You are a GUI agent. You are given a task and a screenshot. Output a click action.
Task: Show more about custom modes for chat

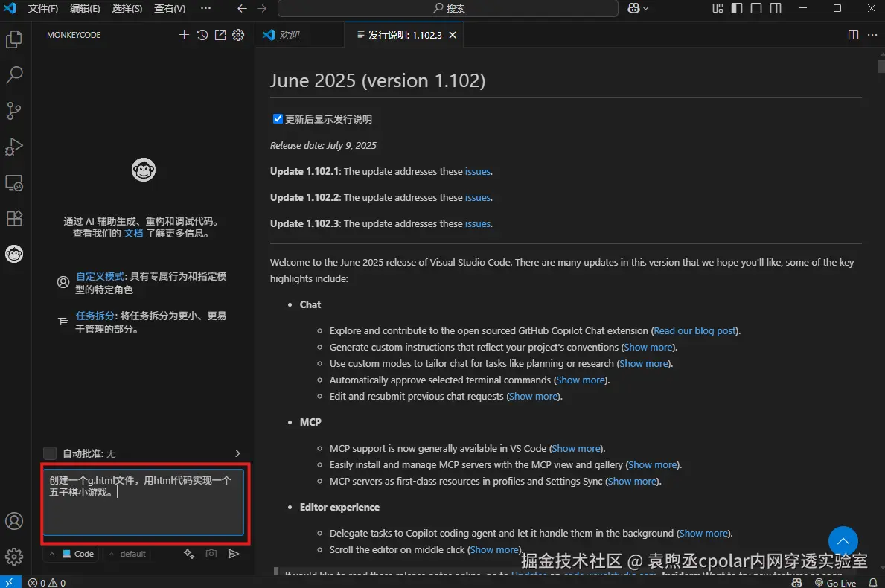[644, 363]
